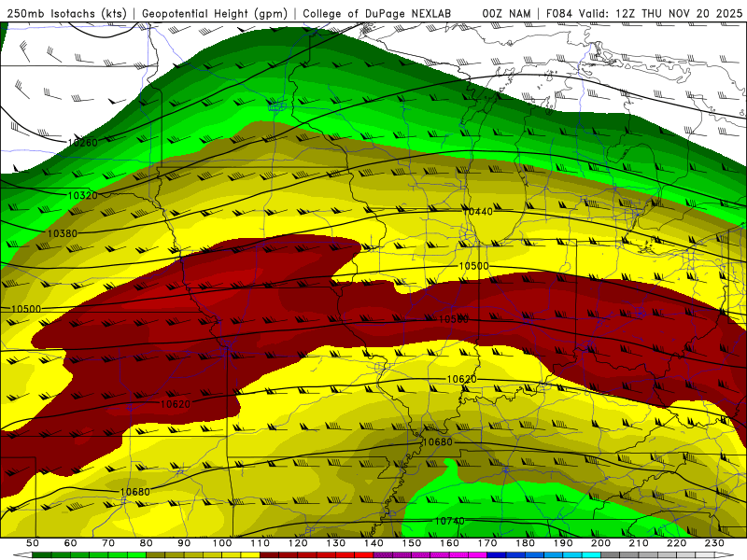
Task: Click the western 10680 contour label
Action: pyautogui.click(x=134, y=492)
